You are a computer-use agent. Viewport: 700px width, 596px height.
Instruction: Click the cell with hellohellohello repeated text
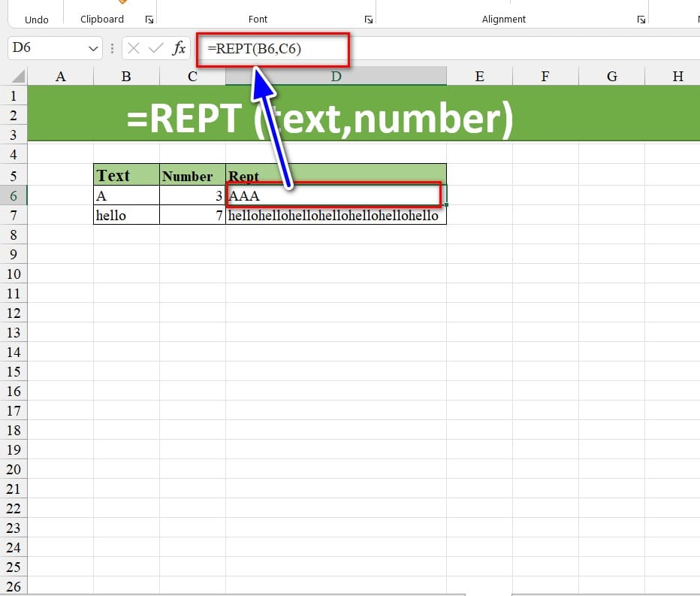pyautogui.click(x=336, y=216)
